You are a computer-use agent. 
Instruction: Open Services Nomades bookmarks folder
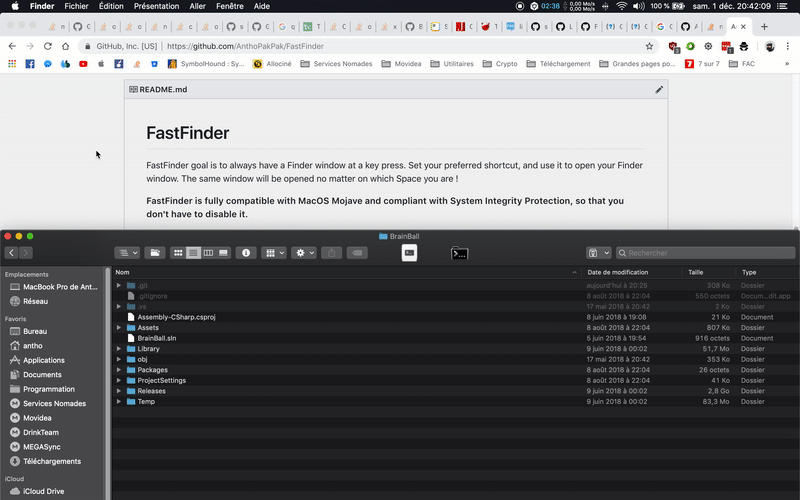[x=336, y=64]
